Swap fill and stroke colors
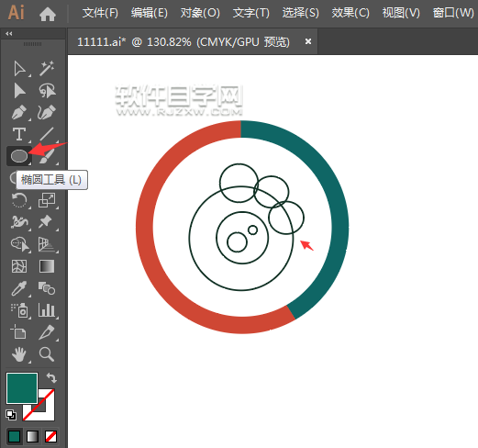478x448 pixels. tap(51, 378)
